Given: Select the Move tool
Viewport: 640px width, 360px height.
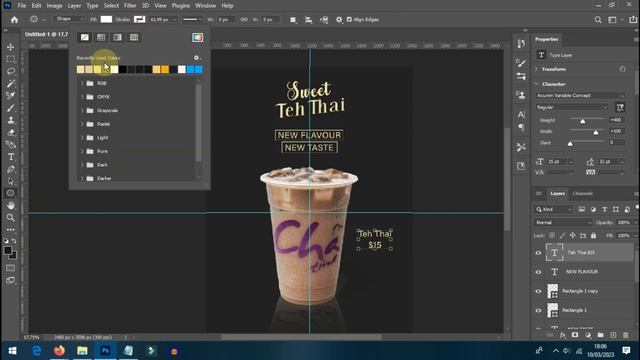Looking at the screenshot, I should (x=11, y=47).
